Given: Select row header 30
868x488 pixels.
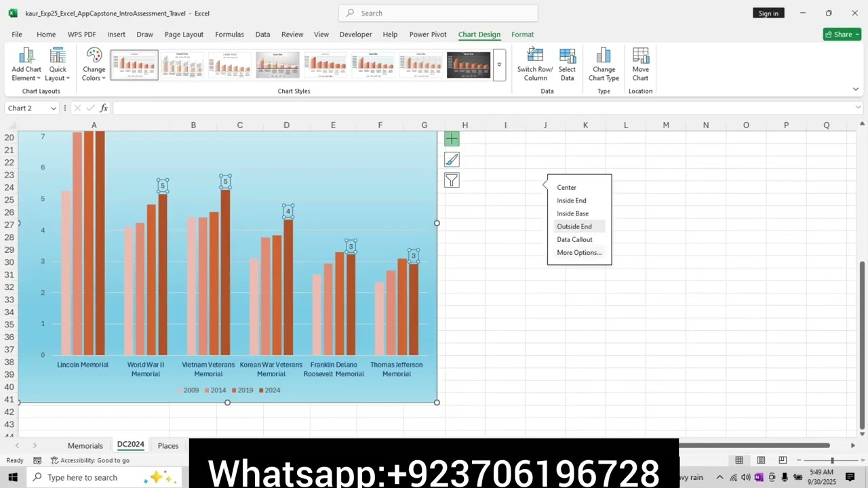Looking at the screenshot, I should click(x=9, y=262).
